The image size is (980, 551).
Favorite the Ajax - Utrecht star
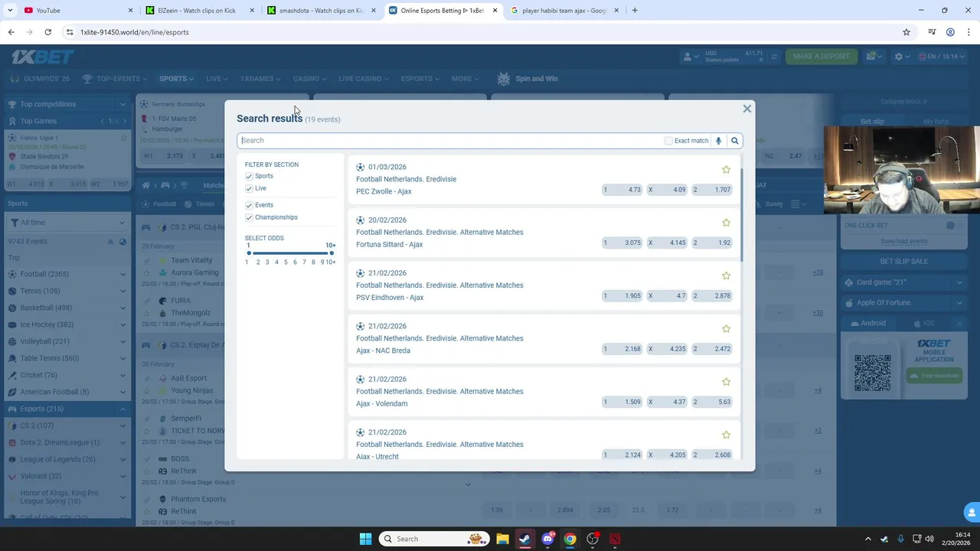[726, 435]
